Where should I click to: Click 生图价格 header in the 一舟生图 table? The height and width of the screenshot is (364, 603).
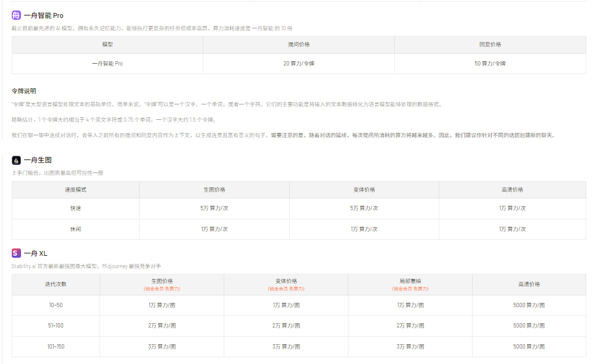pyautogui.click(x=214, y=190)
